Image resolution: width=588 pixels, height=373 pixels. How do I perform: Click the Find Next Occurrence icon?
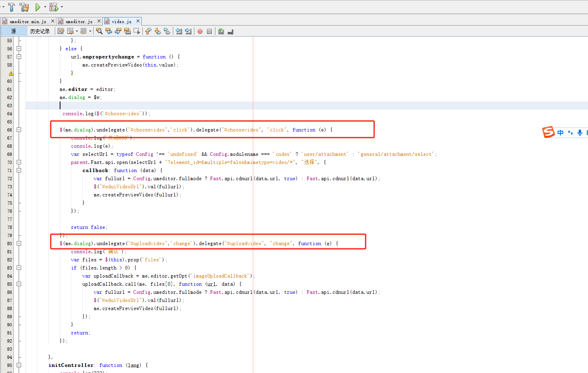118,31
